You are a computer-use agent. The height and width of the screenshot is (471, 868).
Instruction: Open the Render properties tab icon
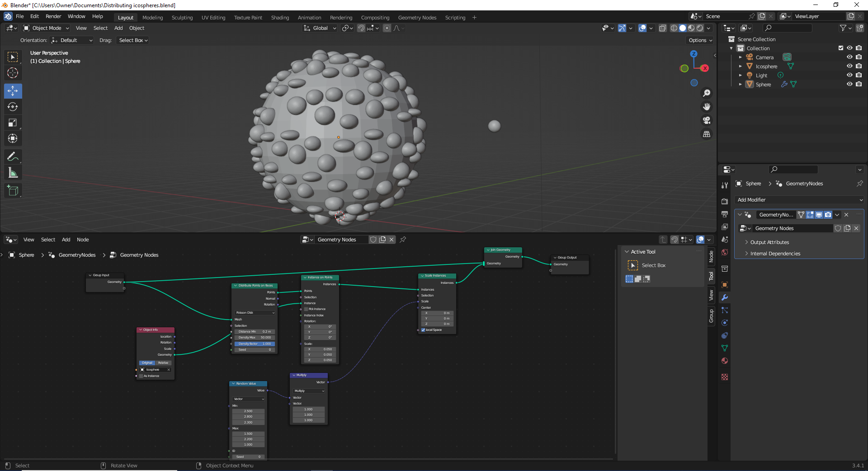(725, 201)
